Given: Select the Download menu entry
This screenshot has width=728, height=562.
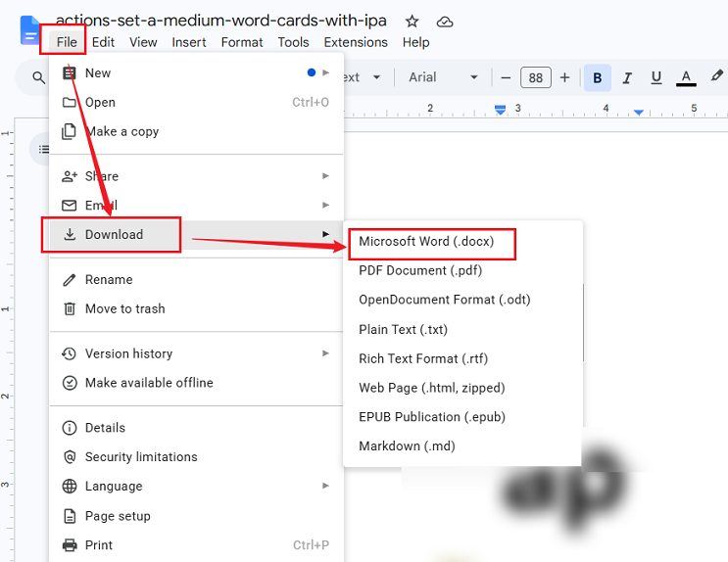Looking at the screenshot, I should 196,234.
